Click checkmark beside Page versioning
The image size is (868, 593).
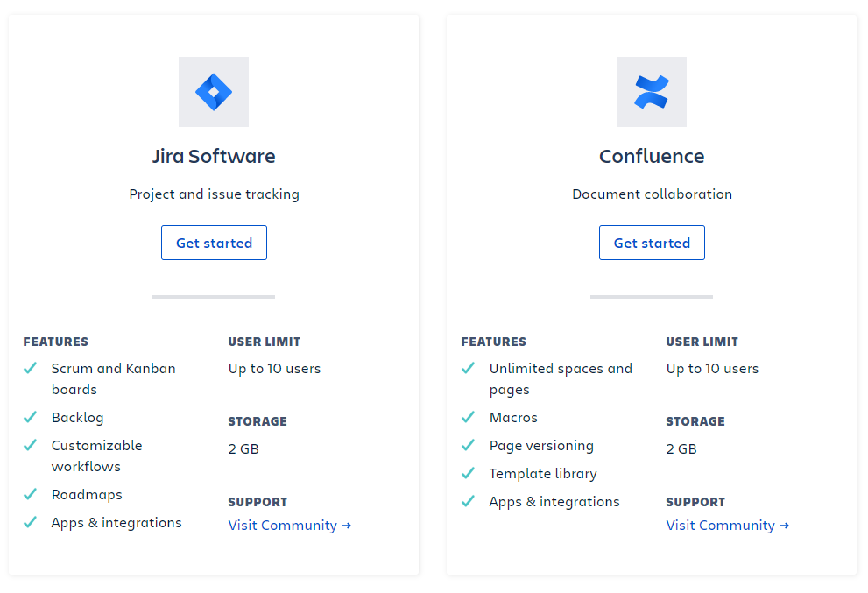click(468, 445)
